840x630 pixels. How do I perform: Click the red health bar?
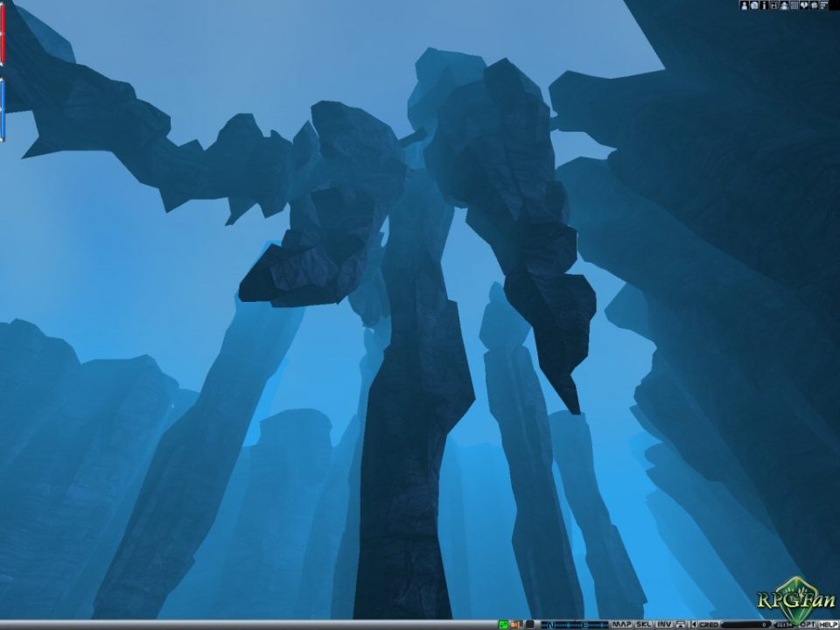(x=3, y=33)
